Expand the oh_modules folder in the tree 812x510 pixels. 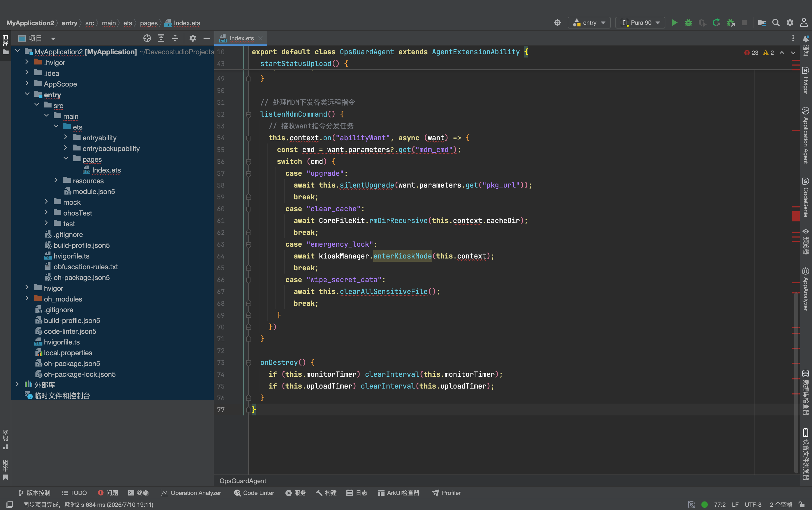tap(27, 299)
